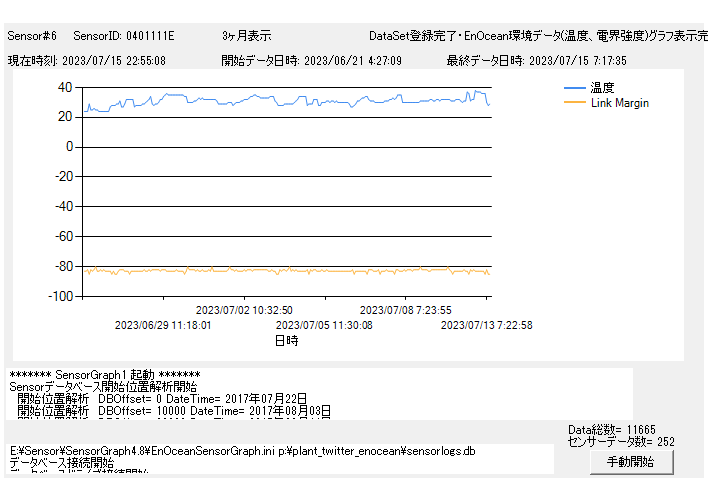Click the 2023/06/29 11:18:01 axis label
Viewport: 708px width, 482px height.
[163, 325]
